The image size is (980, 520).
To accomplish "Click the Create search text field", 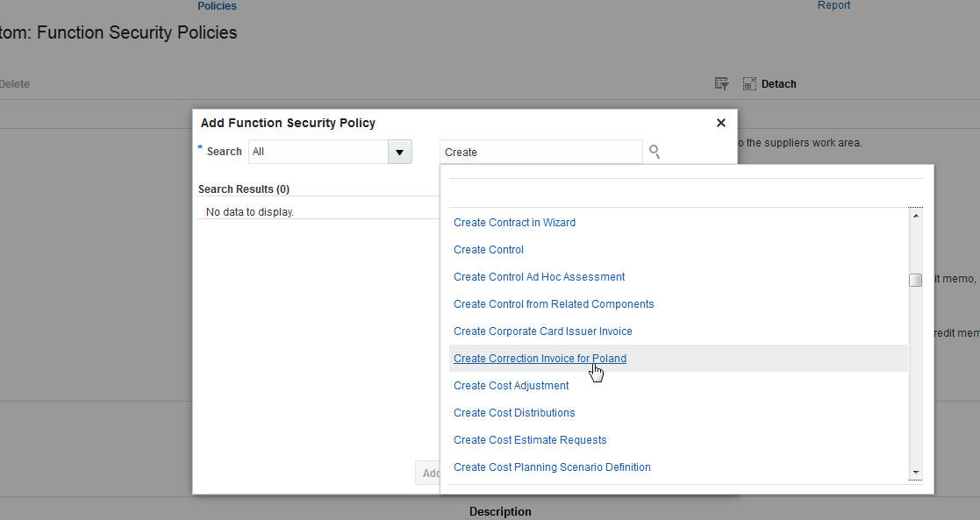I will 540,152.
